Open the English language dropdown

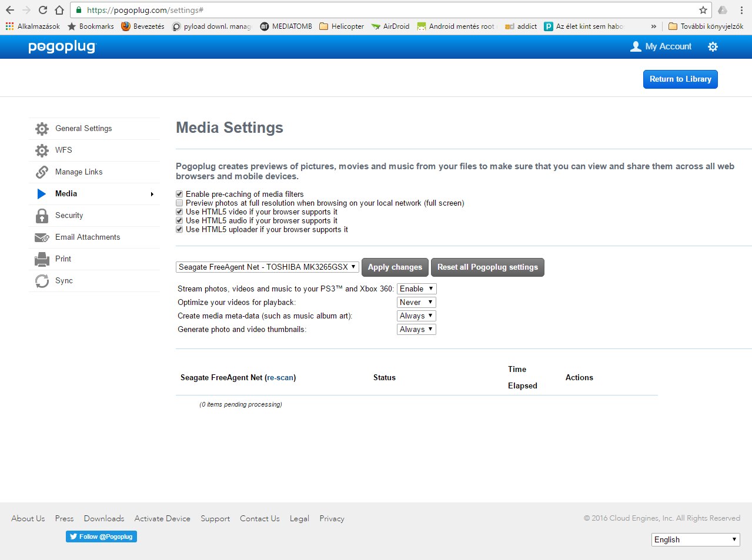696,539
